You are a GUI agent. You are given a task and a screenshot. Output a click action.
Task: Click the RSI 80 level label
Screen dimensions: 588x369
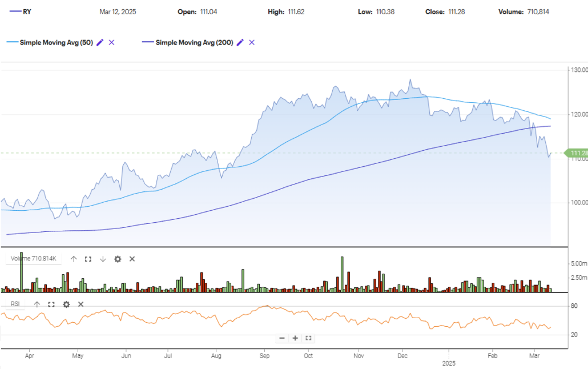click(574, 306)
